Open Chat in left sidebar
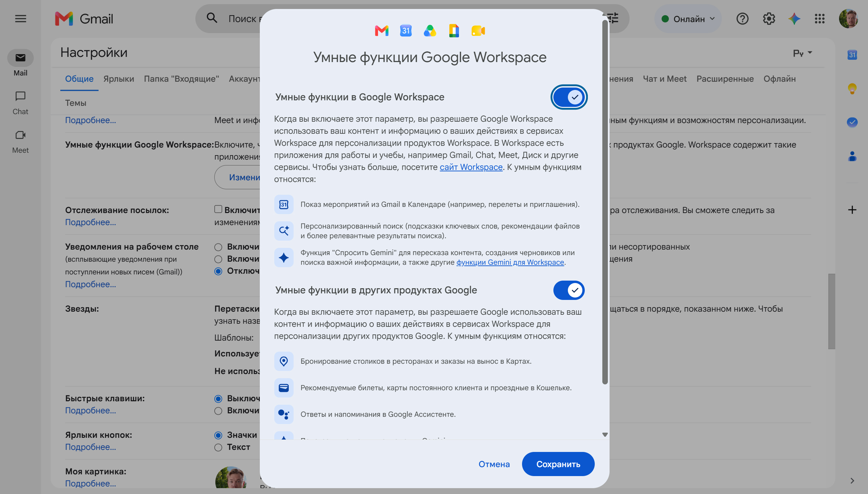 (20, 102)
